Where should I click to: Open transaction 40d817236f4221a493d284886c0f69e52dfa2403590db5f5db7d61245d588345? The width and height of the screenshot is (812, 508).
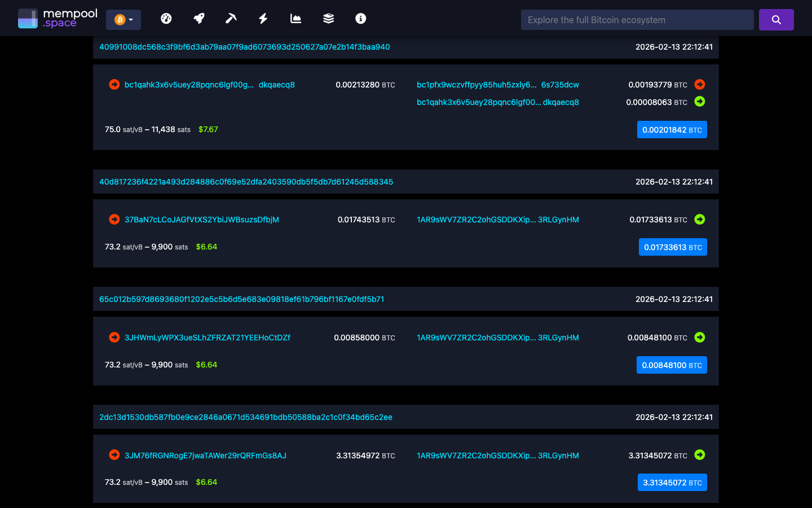coord(246,182)
